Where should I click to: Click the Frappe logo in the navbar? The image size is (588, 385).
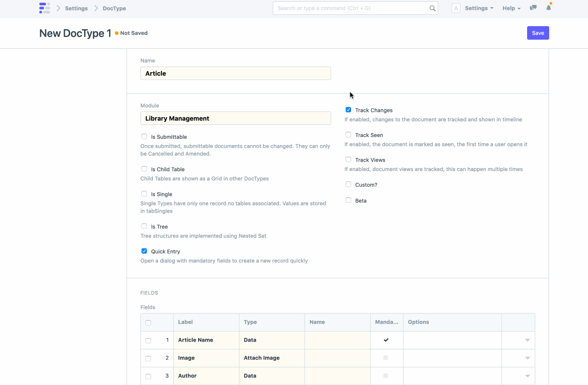click(x=45, y=8)
